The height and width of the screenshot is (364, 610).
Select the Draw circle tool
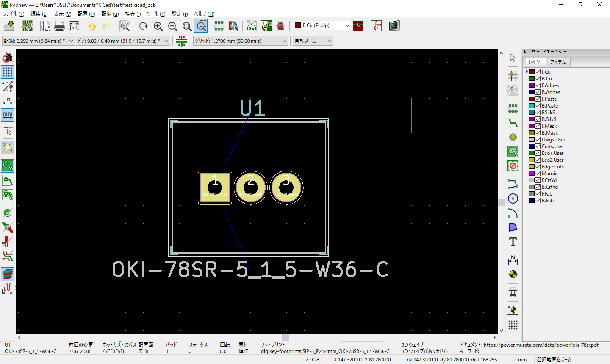click(513, 199)
